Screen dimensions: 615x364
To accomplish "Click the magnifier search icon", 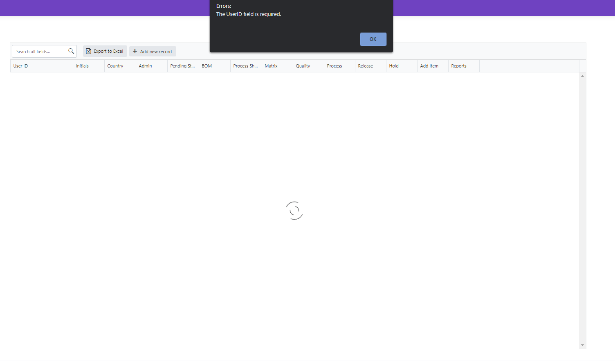I will (71, 51).
